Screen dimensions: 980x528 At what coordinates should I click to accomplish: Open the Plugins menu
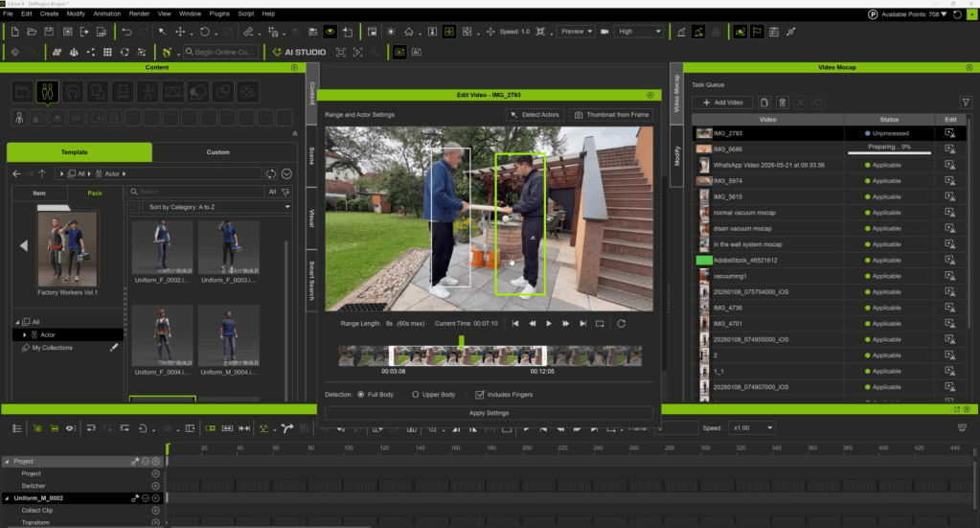point(219,13)
